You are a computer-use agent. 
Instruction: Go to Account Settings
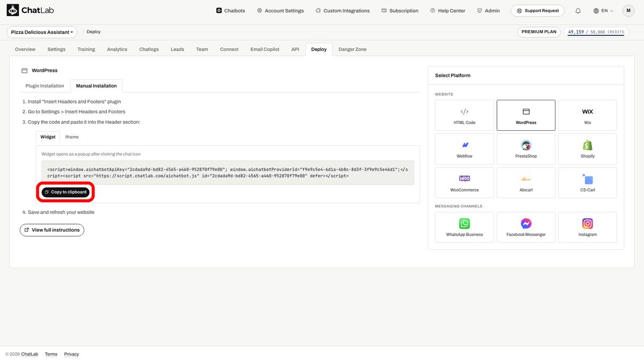(280, 11)
